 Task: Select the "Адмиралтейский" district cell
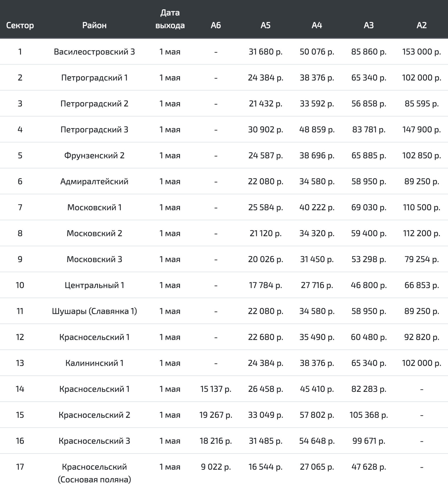94,182
